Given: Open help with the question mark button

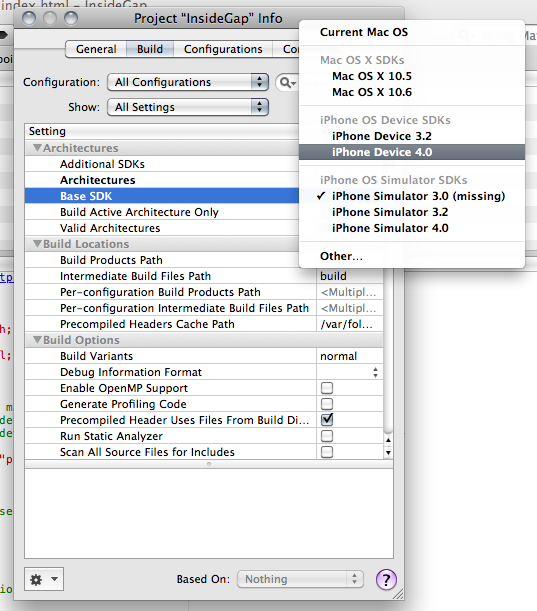Looking at the screenshot, I should [x=386, y=580].
